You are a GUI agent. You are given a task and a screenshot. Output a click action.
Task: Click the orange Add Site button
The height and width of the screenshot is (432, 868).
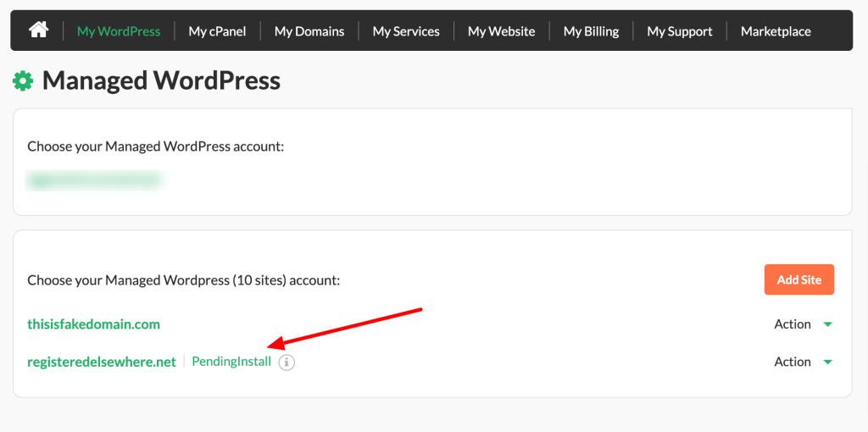[798, 280]
